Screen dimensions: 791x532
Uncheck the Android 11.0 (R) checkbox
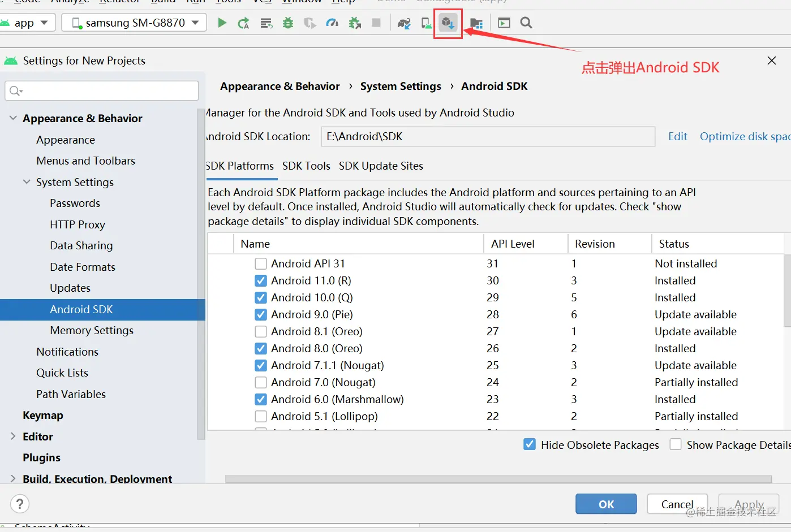pos(261,280)
